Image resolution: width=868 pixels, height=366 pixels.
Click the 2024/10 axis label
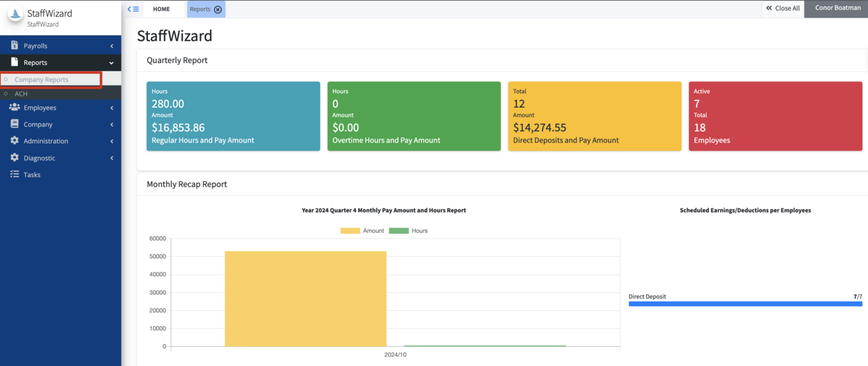click(x=395, y=354)
